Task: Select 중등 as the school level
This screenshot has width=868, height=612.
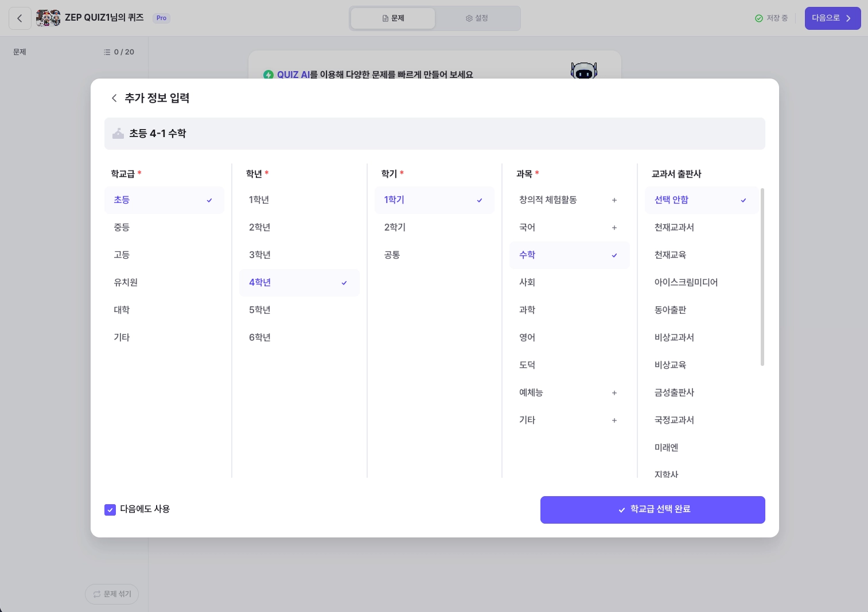Action: click(x=164, y=228)
